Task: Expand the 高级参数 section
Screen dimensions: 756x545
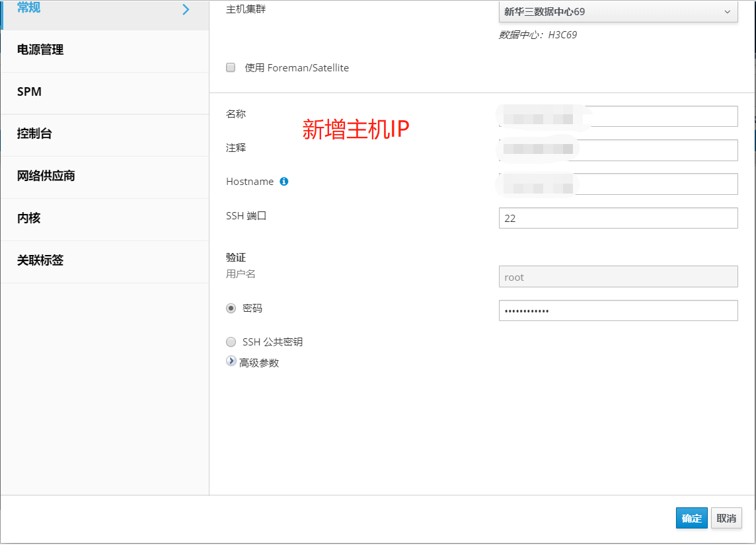Action: [x=231, y=362]
